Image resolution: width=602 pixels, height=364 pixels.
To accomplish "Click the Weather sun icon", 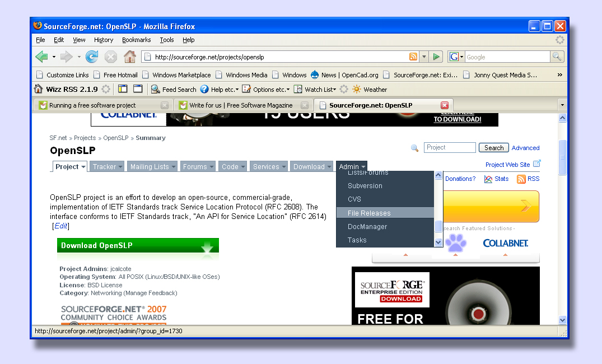I will (x=357, y=89).
